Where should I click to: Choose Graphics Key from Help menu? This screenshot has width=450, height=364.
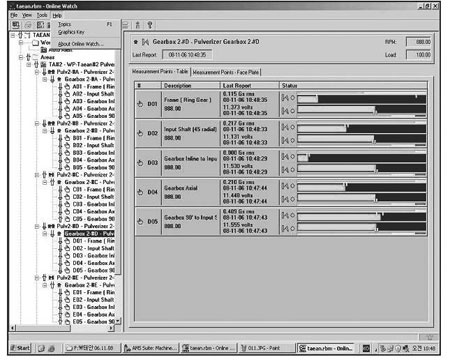71,32
